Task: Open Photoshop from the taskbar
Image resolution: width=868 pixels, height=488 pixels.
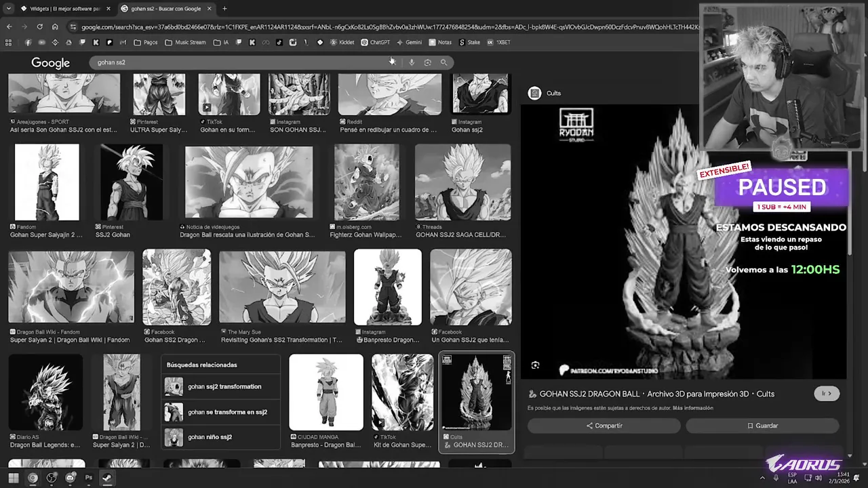Action: point(88,478)
